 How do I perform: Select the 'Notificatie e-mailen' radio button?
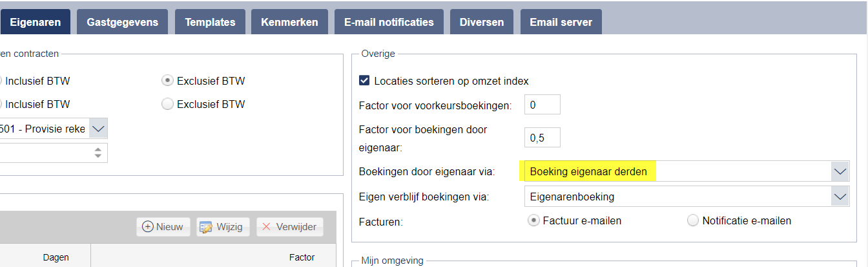tap(693, 220)
